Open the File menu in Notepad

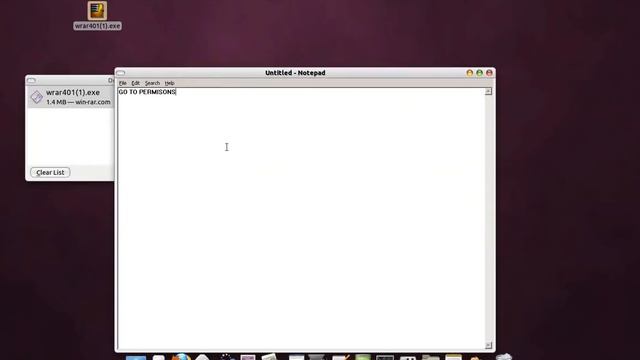click(x=122, y=83)
